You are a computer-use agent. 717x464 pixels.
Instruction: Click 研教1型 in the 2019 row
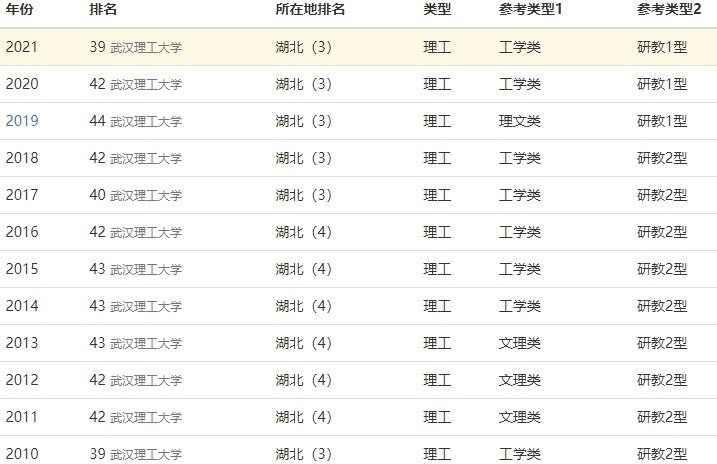click(x=662, y=121)
